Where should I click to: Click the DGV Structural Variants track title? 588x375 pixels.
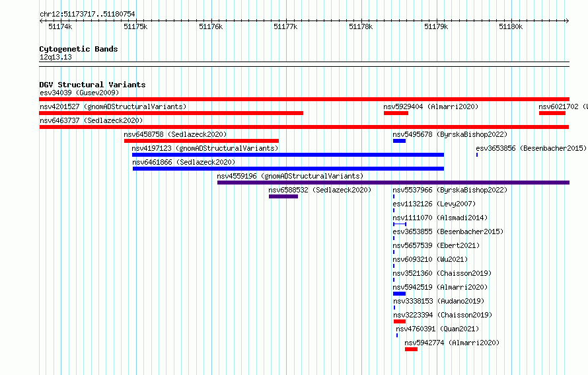tap(92, 85)
